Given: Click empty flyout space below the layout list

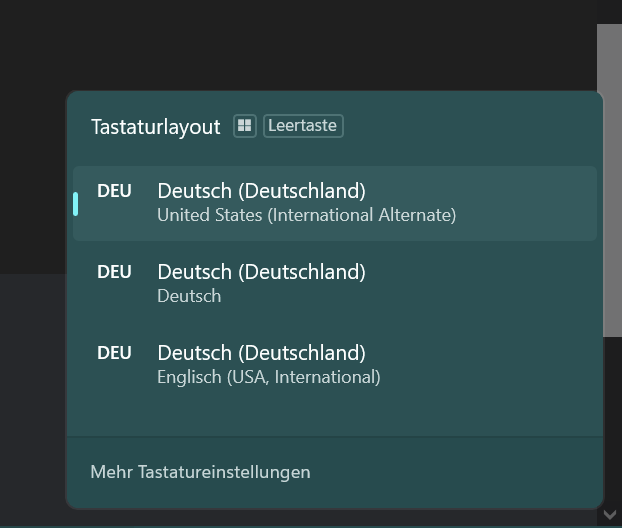Looking at the screenshot, I should point(335,420).
